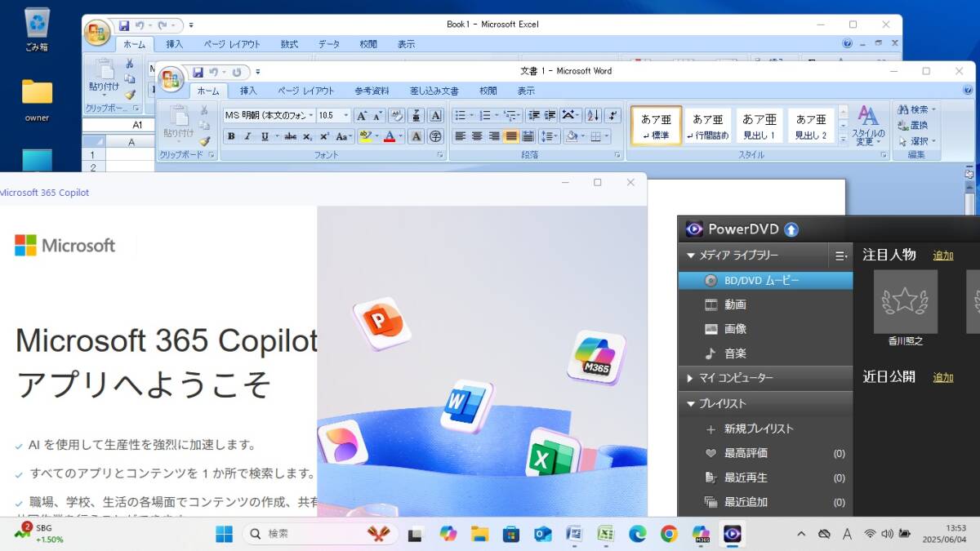Open PowerDVD media library menu icon

(x=840, y=256)
